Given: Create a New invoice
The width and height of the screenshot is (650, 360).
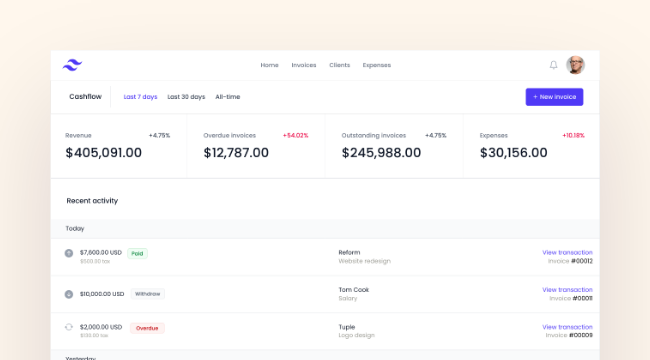Looking at the screenshot, I should tap(554, 97).
